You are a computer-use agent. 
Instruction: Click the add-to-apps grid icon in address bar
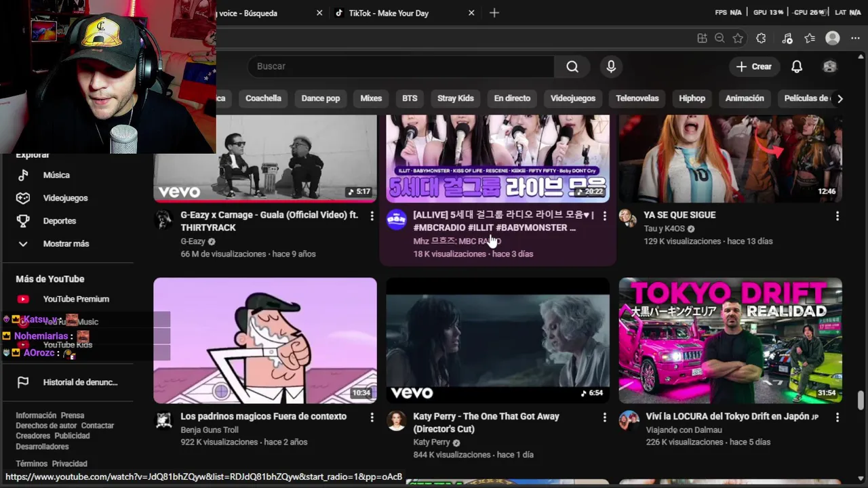702,39
